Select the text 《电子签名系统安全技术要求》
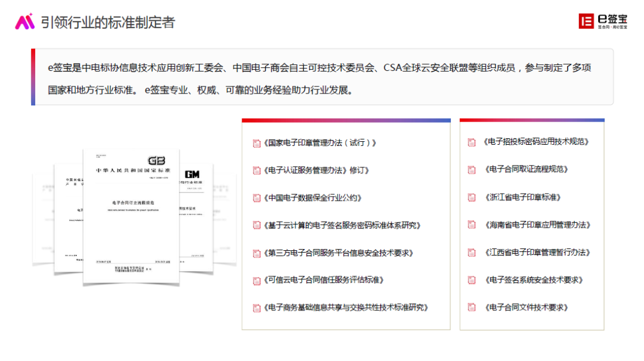 click(534, 280)
